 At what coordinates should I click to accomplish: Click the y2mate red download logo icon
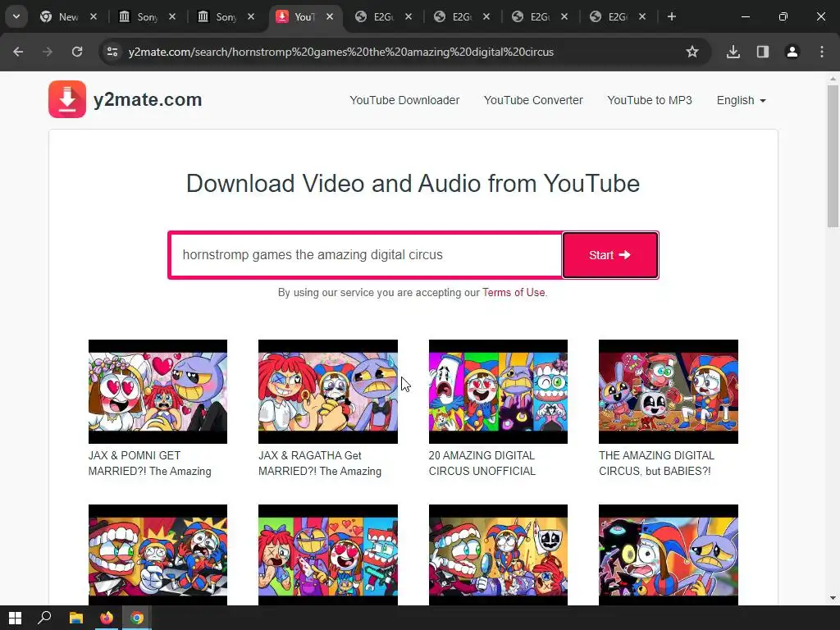(x=67, y=99)
